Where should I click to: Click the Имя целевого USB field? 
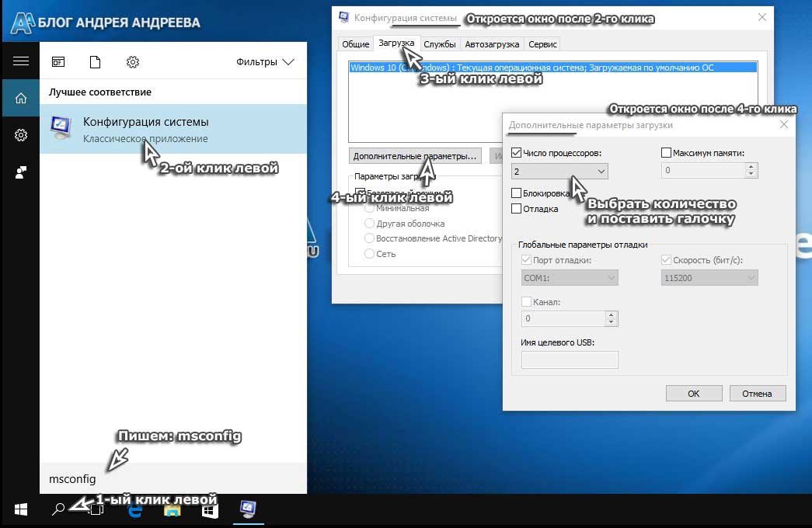pyautogui.click(x=570, y=360)
